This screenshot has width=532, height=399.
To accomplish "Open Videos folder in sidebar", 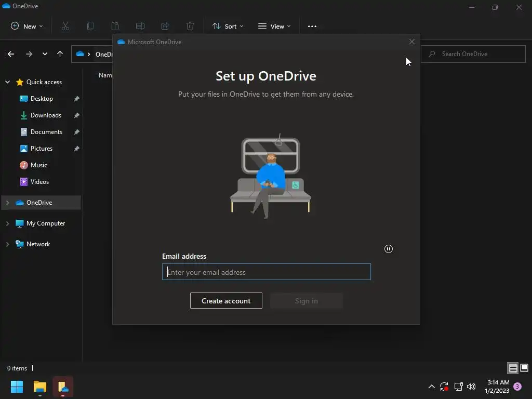I will (39, 182).
